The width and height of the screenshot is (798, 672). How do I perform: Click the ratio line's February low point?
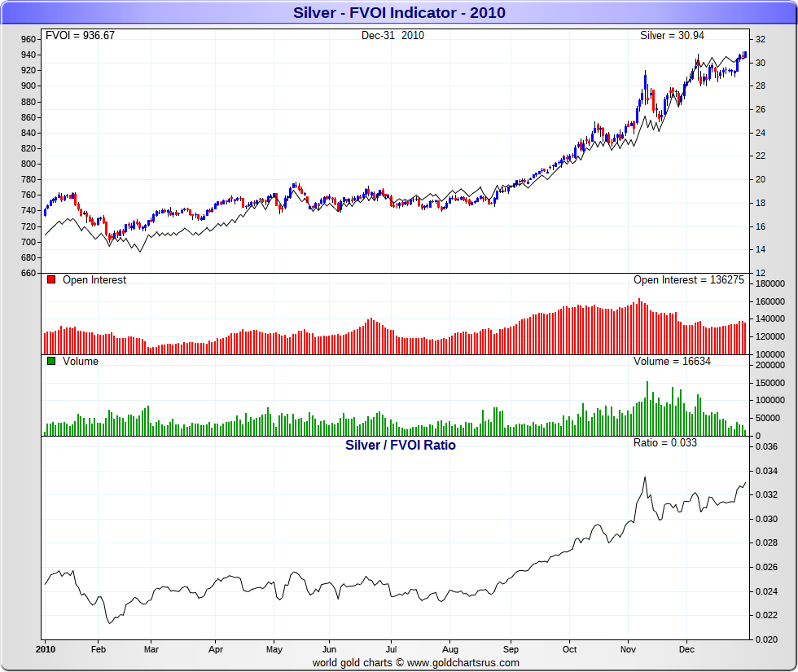[x=109, y=623]
